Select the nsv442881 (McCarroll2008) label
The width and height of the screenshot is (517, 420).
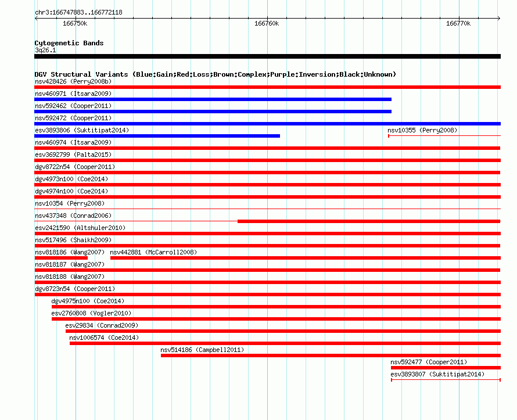coord(153,252)
